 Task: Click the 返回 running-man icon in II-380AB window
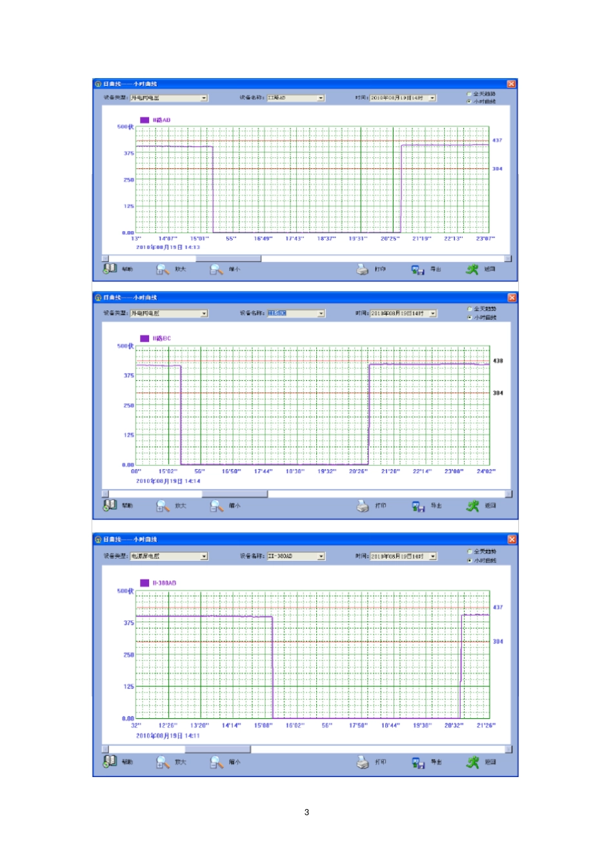[473, 763]
